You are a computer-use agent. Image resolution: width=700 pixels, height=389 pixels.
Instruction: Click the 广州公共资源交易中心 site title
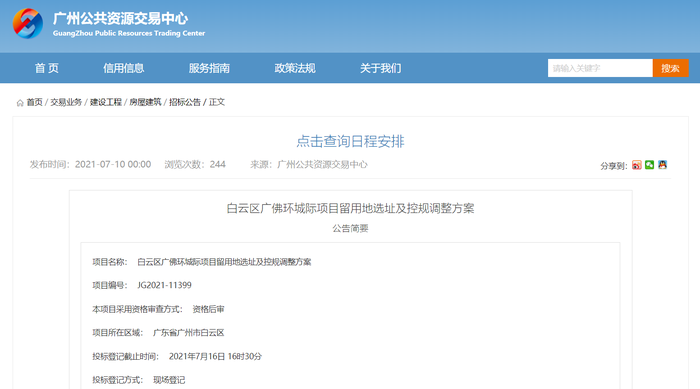121,19
